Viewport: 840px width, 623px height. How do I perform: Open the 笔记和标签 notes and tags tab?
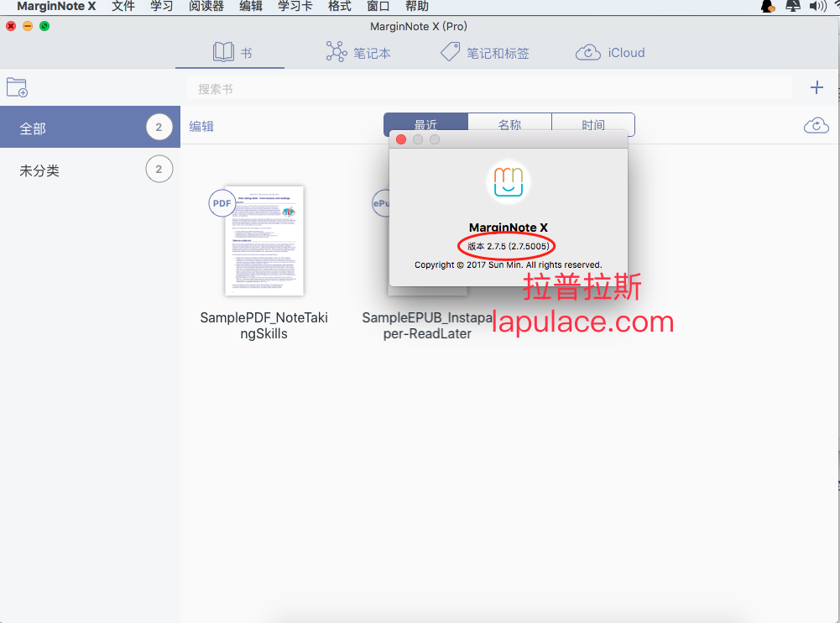485,53
